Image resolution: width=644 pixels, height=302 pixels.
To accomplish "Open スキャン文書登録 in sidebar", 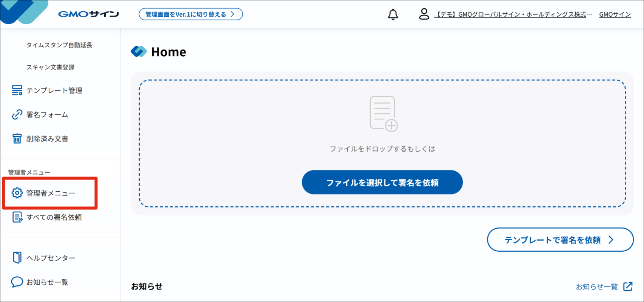I will (51, 67).
